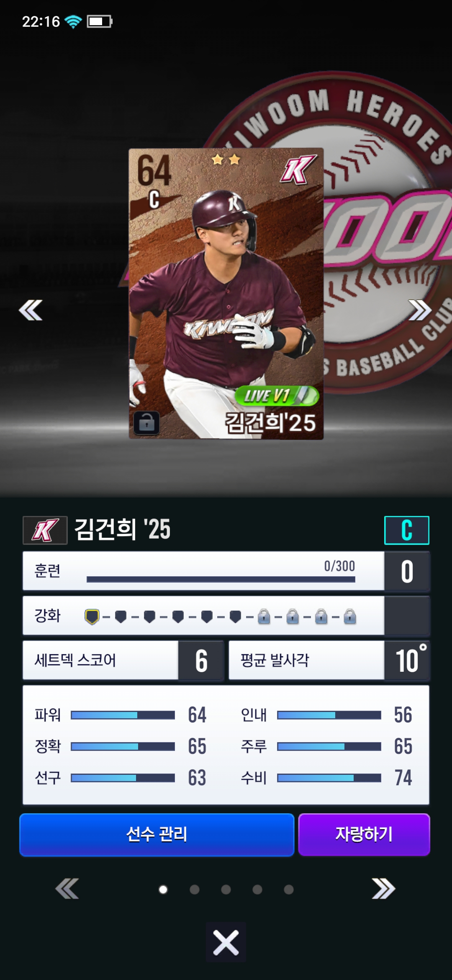The height and width of the screenshot is (980, 452).
Task: Open 선수 관리 player management
Action: coord(157,835)
